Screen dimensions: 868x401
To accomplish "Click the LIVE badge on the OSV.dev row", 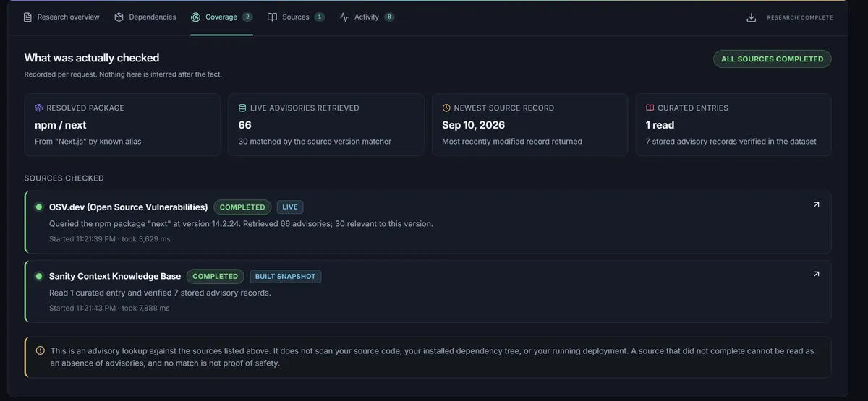I will point(290,207).
